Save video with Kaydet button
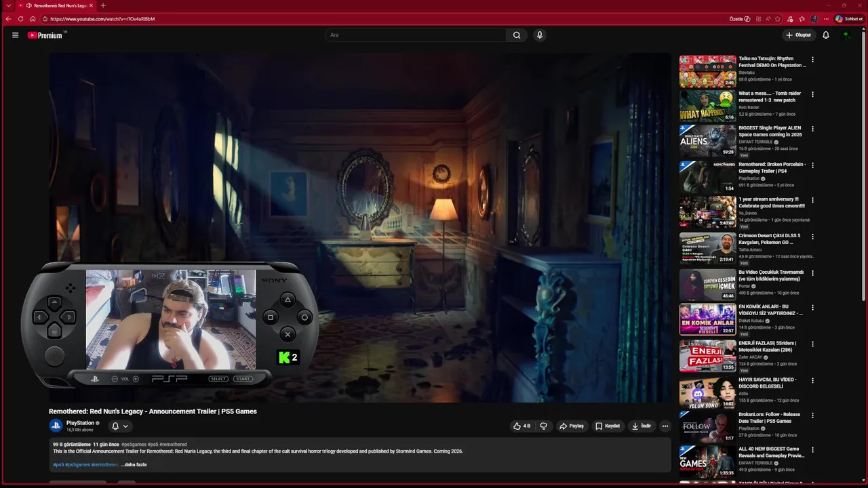Image resolution: width=868 pixels, height=488 pixels. (608, 426)
